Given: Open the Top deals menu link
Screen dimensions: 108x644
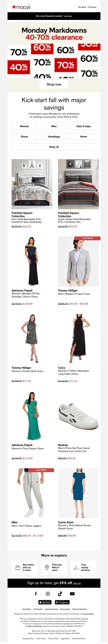Looking at the screenshot, I should point(82,7).
